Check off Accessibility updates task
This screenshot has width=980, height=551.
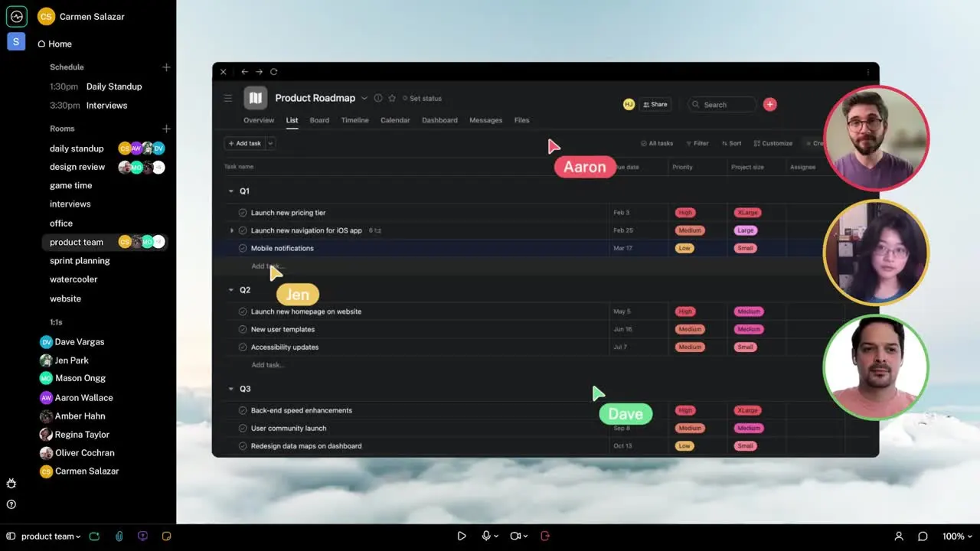[x=243, y=347]
